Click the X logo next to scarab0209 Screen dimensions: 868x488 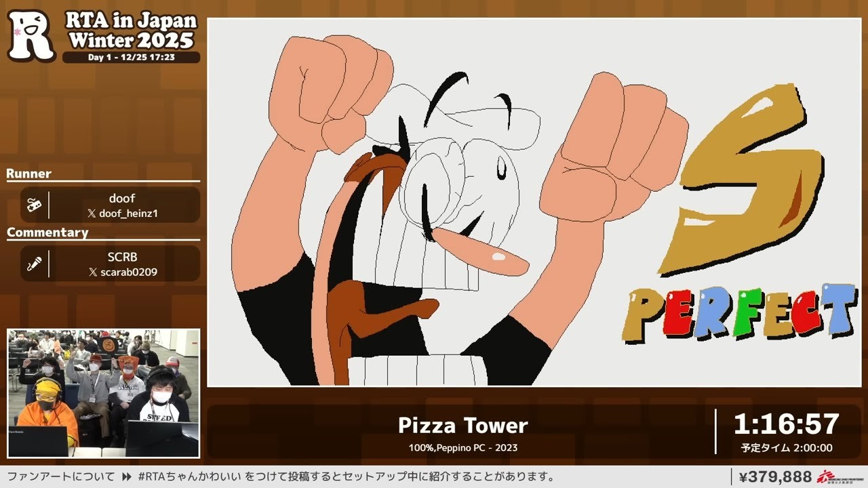pyautogui.click(x=92, y=272)
